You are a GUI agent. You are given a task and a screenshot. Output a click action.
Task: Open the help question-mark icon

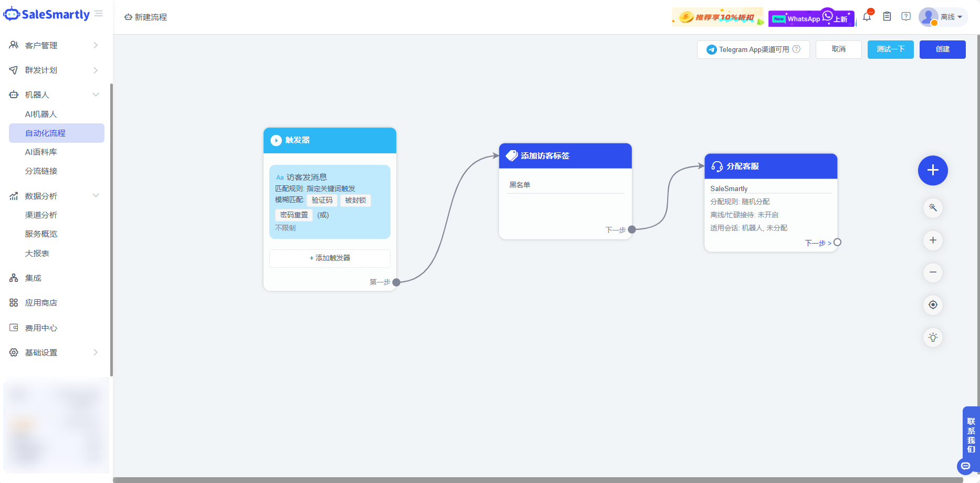click(906, 16)
